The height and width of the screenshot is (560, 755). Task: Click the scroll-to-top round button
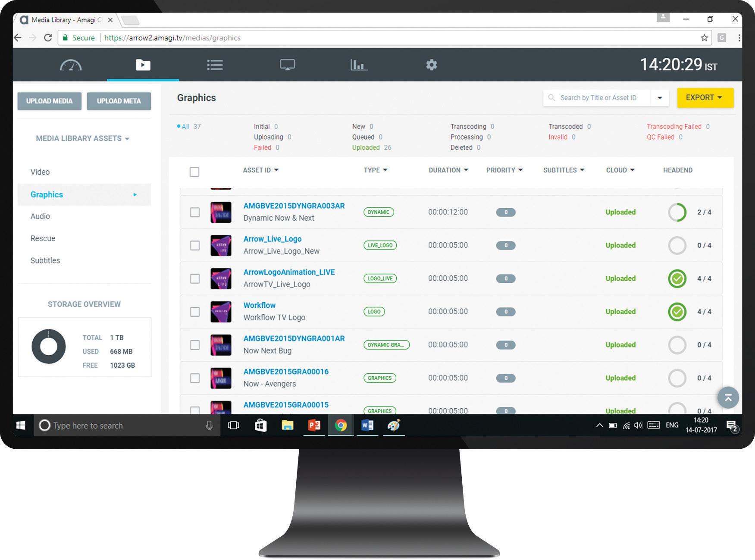(728, 397)
